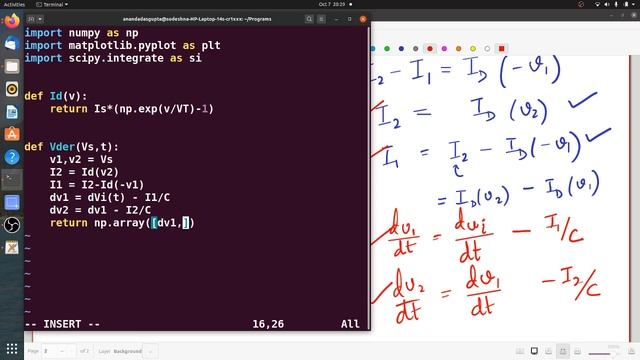Click the 'return Is*(np.exp(v/VT)-1)' line
The height and width of the screenshot is (360, 640).
132,109
